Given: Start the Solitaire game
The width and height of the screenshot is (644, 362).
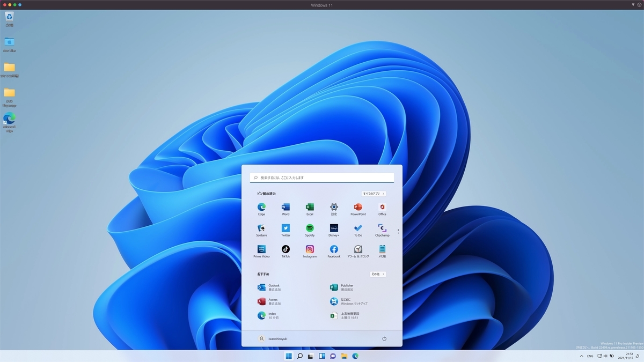Looking at the screenshot, I should click(x=261, y=231).
